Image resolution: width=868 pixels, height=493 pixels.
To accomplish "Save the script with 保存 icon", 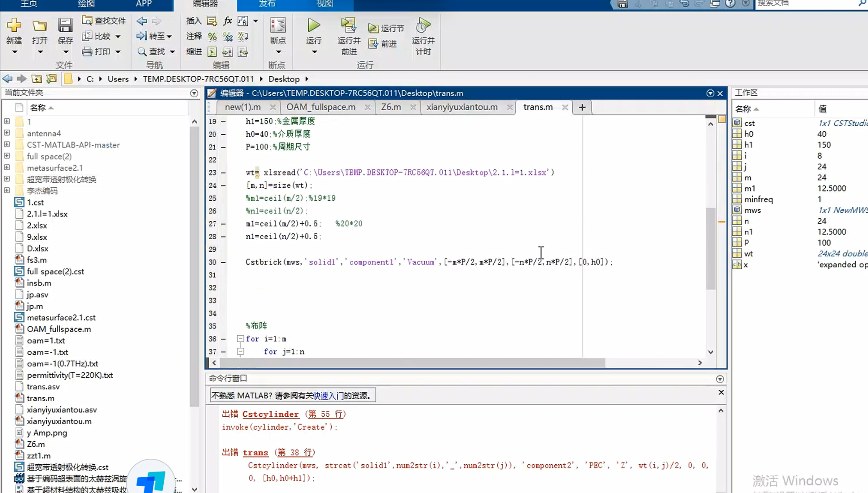I will tap(65, 25).
